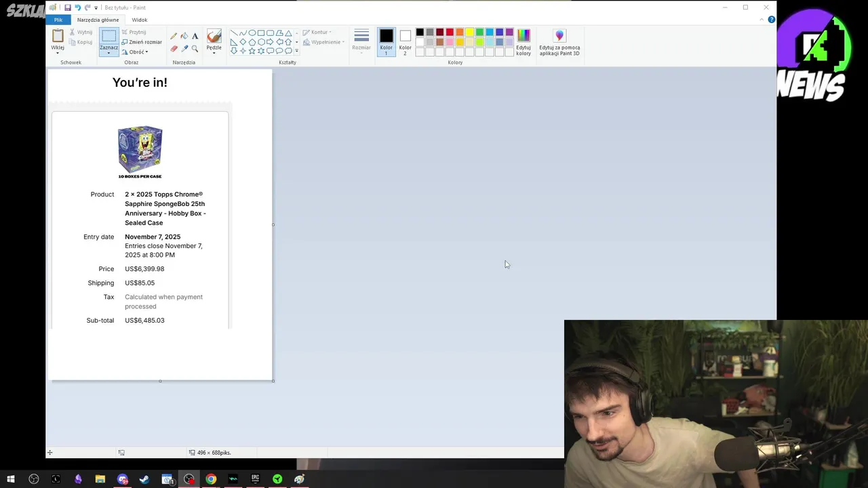Pick the Right triangle shape
868x488 pixels.
tap(234, 42)
